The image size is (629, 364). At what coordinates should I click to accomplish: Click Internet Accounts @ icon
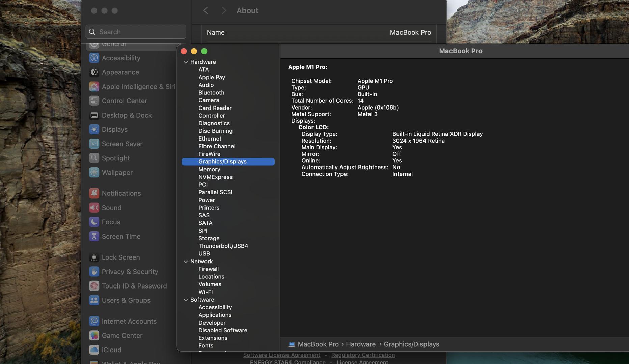pyautogui.click(x=94, y=321)
